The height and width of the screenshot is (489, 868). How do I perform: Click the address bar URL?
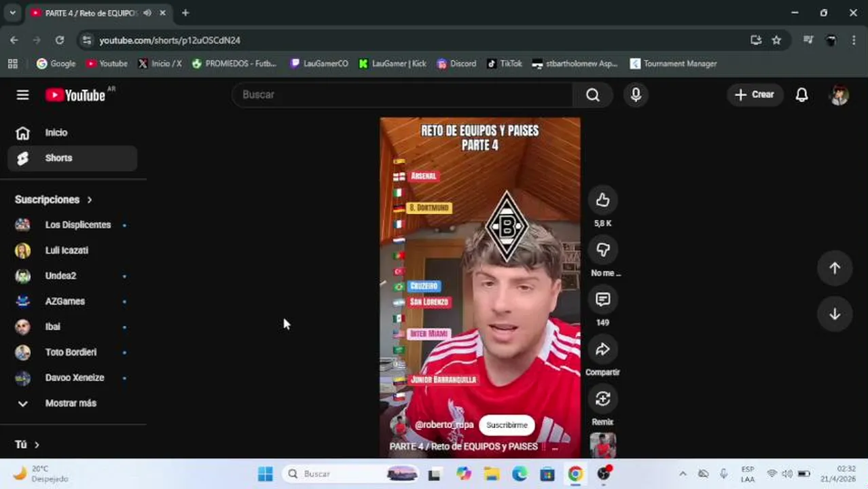[170, 40]
